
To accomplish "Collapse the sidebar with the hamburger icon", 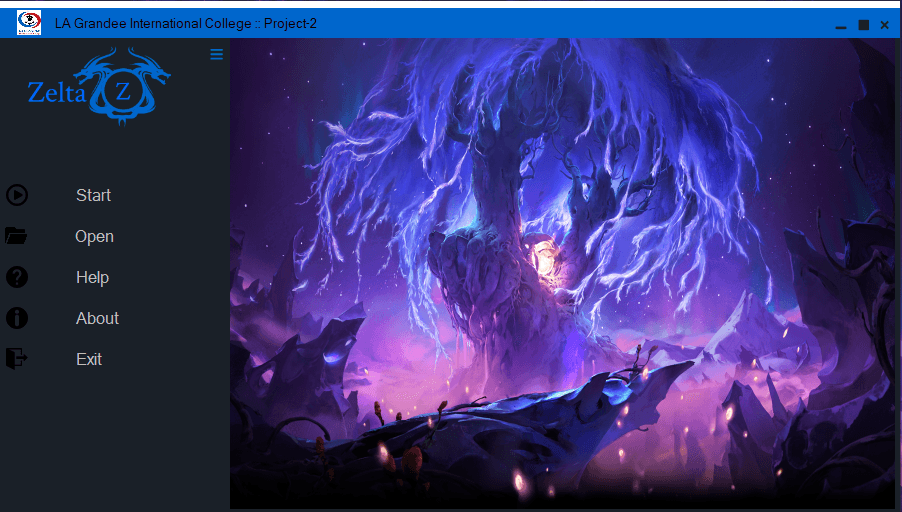I will (216, 55).
